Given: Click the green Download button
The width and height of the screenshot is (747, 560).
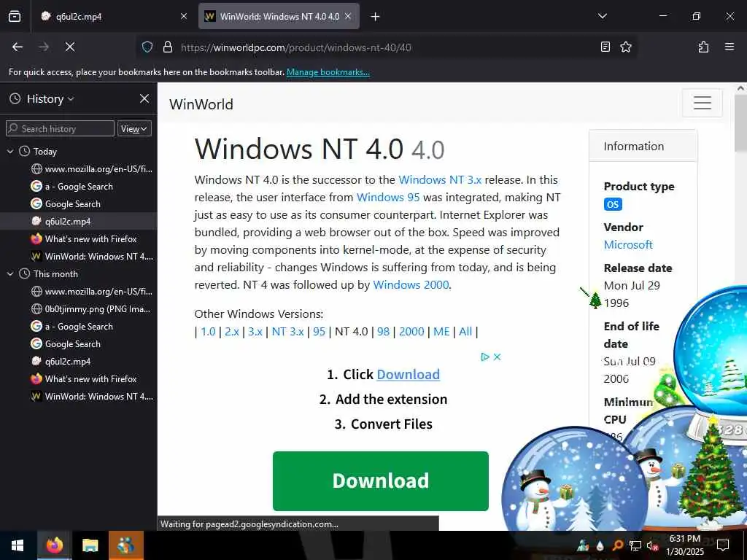Looking at the screenshot, I should click(x=381, y=481).
